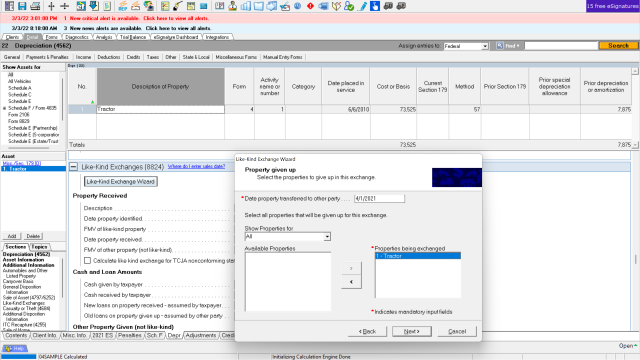This screenshot has width=640, height=360.
Task: Click Tractor description cell in asset grid
Action: (x=160, y=109)
